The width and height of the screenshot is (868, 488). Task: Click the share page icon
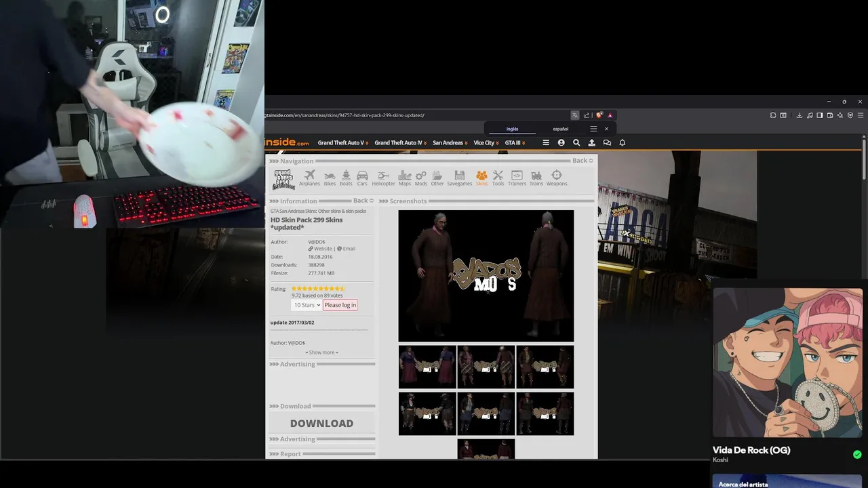[x=587, y=115]
